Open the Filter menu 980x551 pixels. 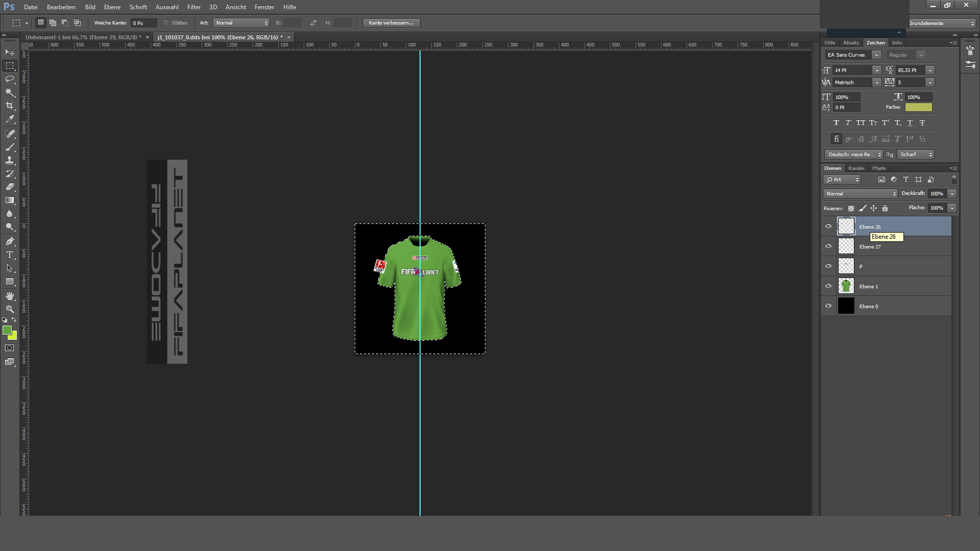[194, 7]
